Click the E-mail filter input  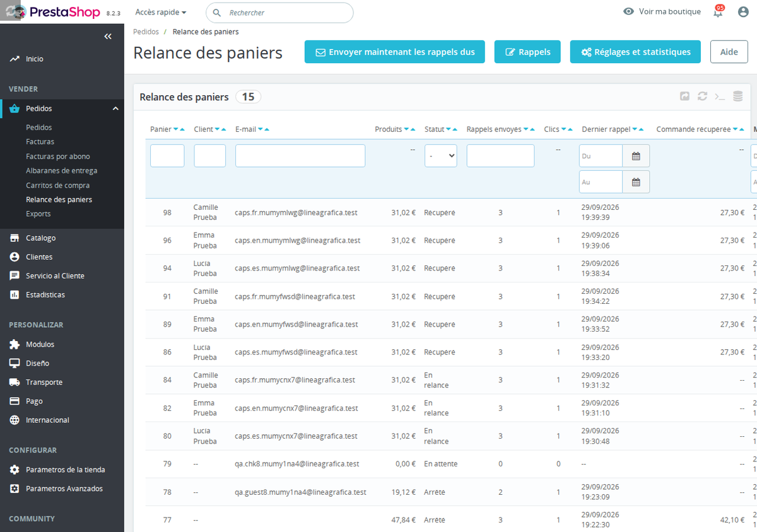click(300, 156)
